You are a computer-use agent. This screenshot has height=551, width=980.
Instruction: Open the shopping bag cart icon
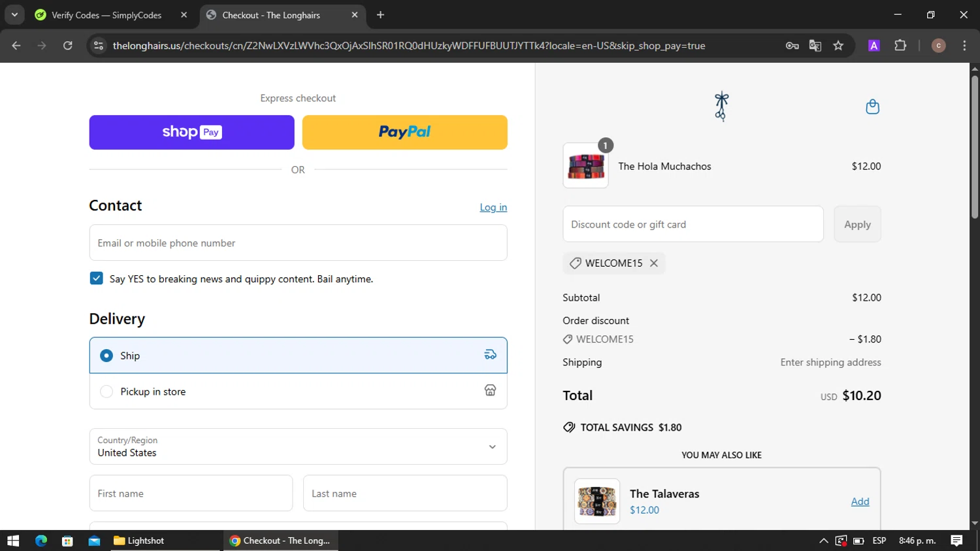point(872,107)
